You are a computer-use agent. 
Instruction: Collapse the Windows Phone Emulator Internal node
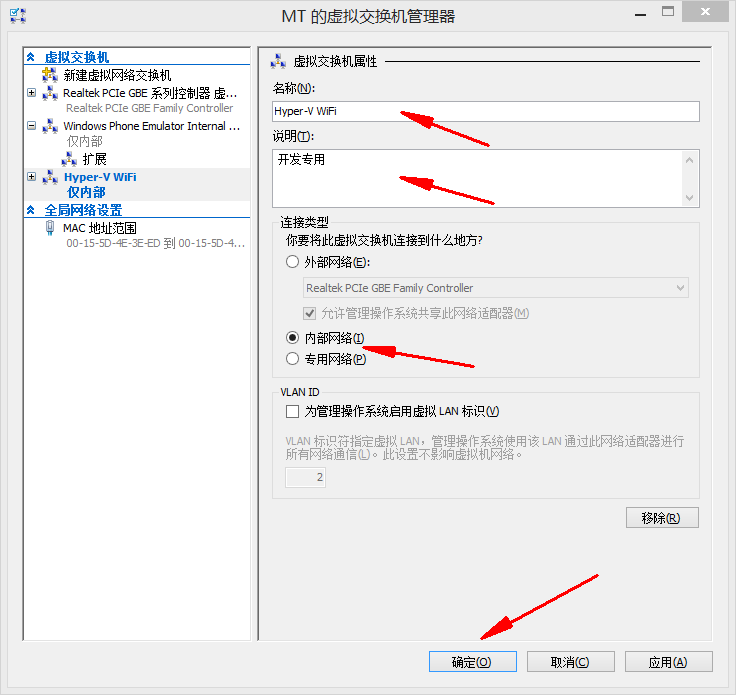(x=31, y=125)
